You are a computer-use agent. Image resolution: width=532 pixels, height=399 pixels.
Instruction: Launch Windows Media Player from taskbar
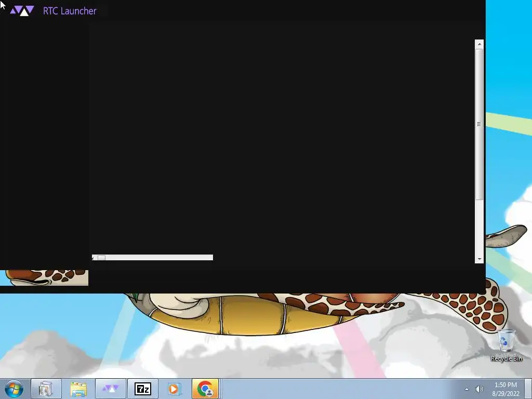pyautogui.click(x=175, y=389)
